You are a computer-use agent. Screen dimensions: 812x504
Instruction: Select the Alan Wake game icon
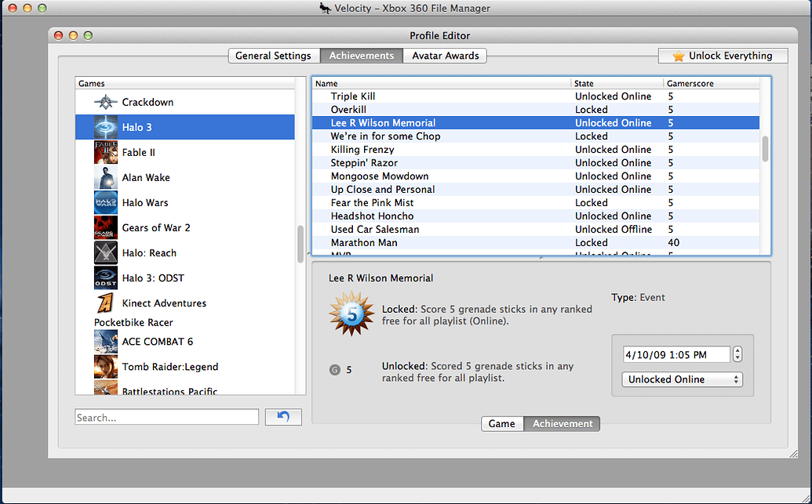(x=105, y=177)
